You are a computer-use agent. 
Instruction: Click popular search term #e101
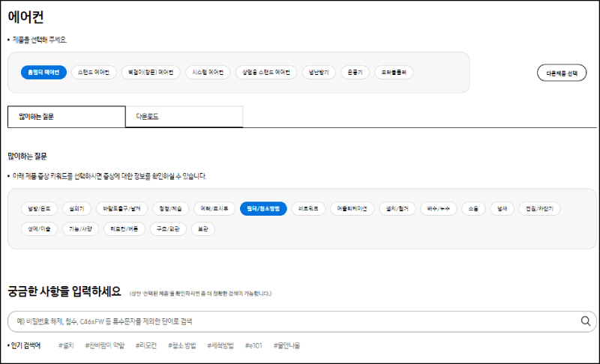253,346
